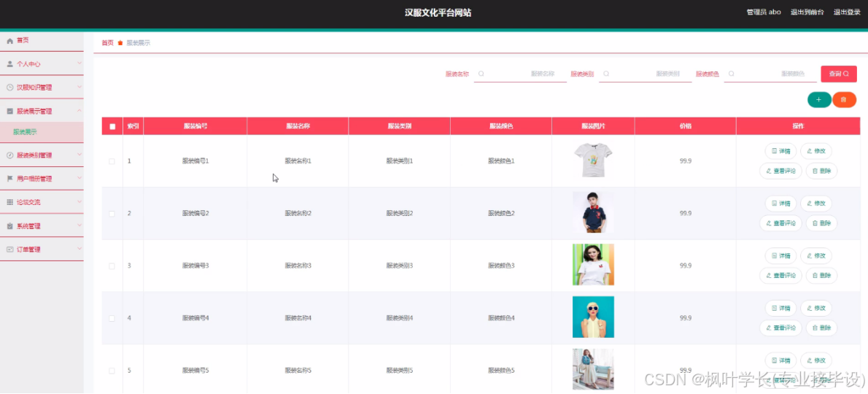Click the home icon beside 首页 in sidebar
Screen dimensions: 868x394
pos(10,41)
